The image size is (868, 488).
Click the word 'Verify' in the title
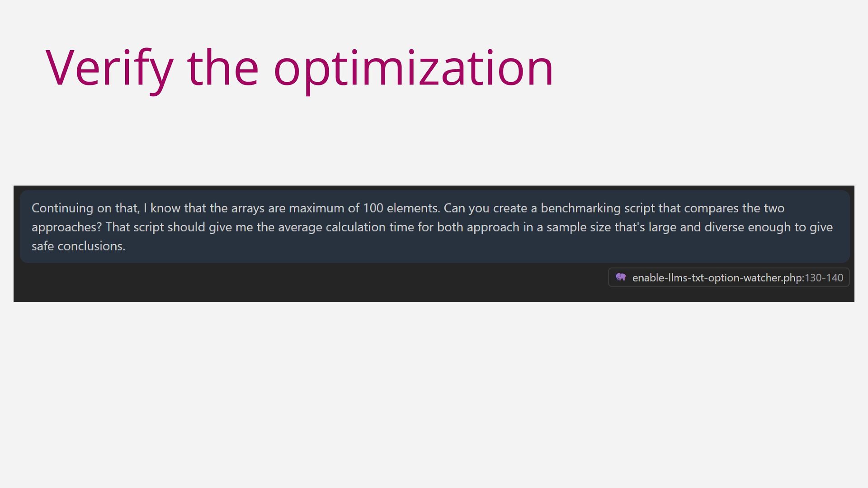point(109,69)
